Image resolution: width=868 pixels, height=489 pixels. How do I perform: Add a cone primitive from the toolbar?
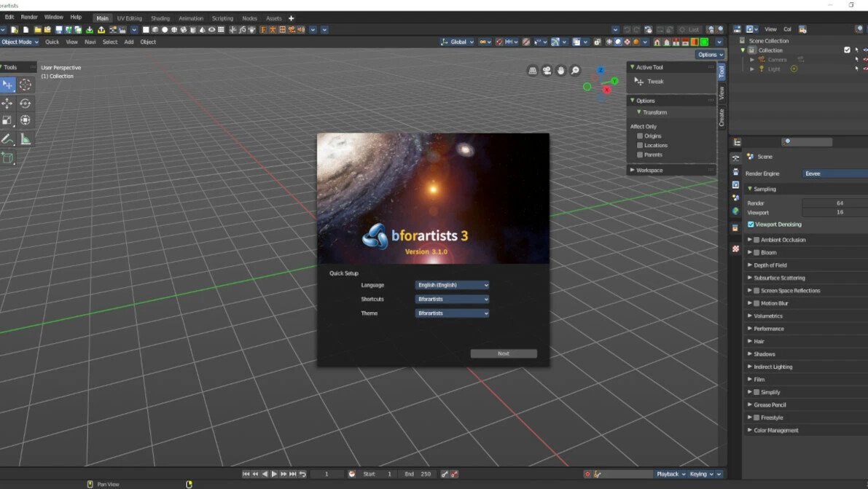tap(202, 30)
